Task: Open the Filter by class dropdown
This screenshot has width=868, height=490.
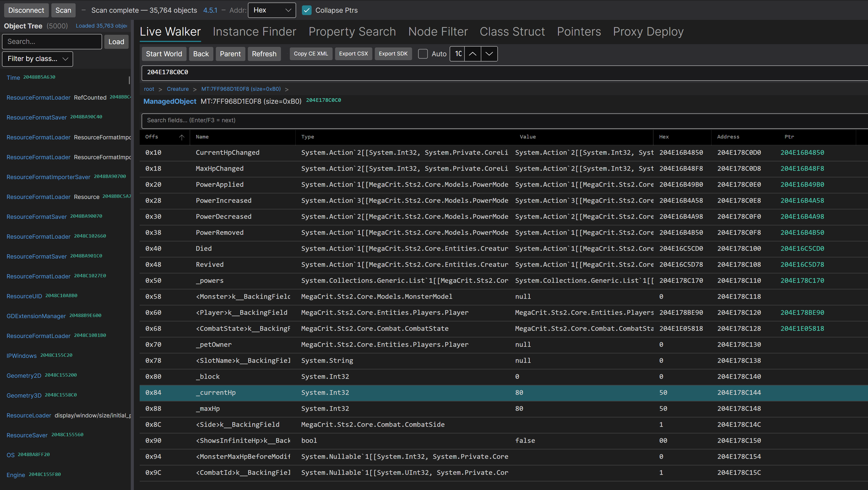Action: [38, 58]
